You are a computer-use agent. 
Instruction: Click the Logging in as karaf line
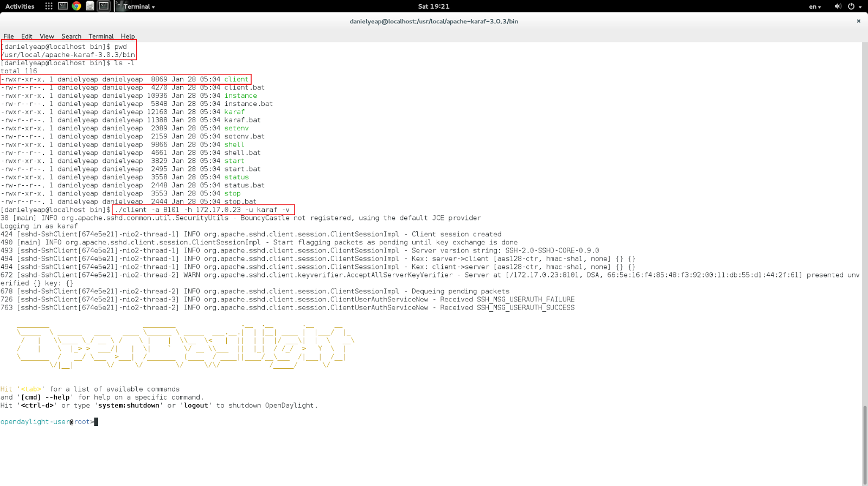(x=39, y=226)
